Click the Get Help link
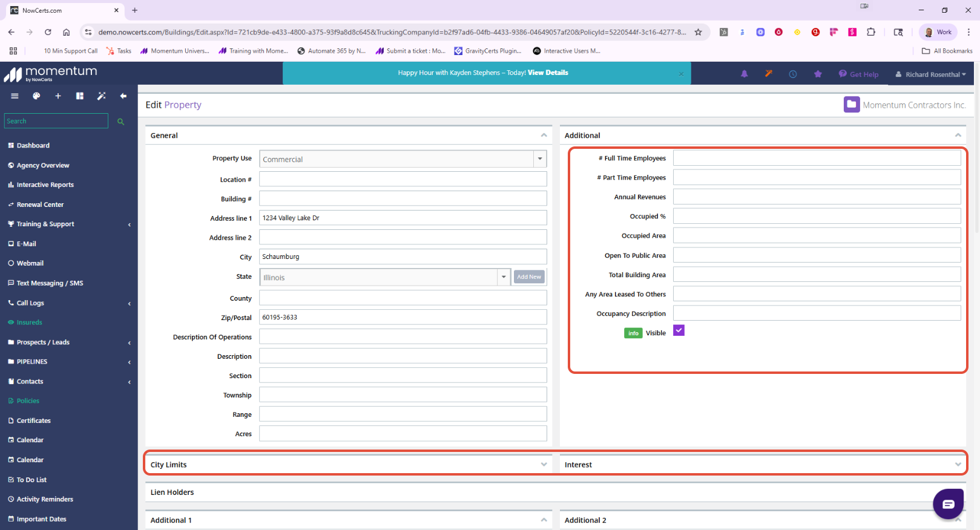This screenshot has width=980, height=530. click(859, 74)
